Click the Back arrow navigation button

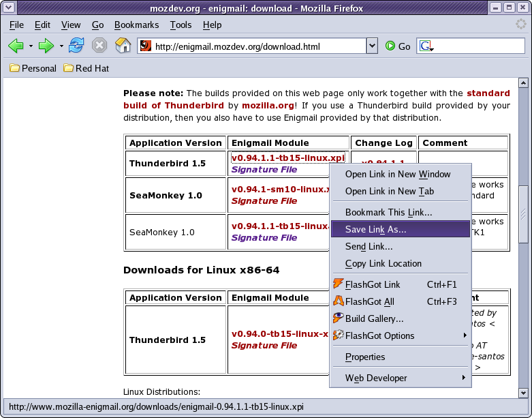point(16,46)
